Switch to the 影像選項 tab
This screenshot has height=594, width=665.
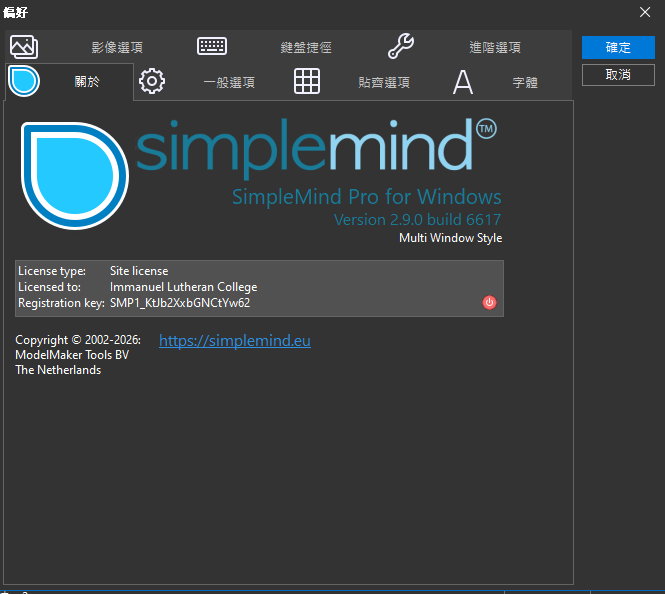[117, 47]
